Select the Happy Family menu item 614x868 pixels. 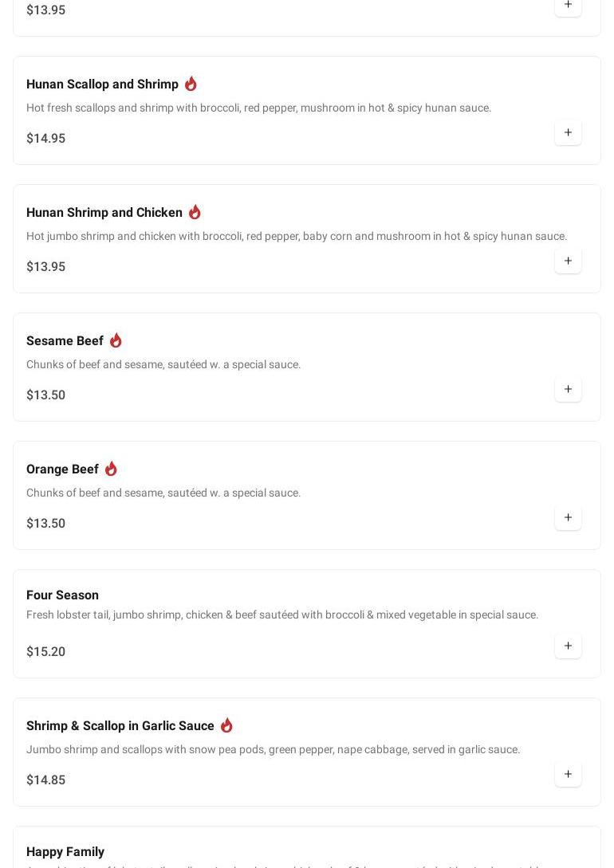click(65, 851)
